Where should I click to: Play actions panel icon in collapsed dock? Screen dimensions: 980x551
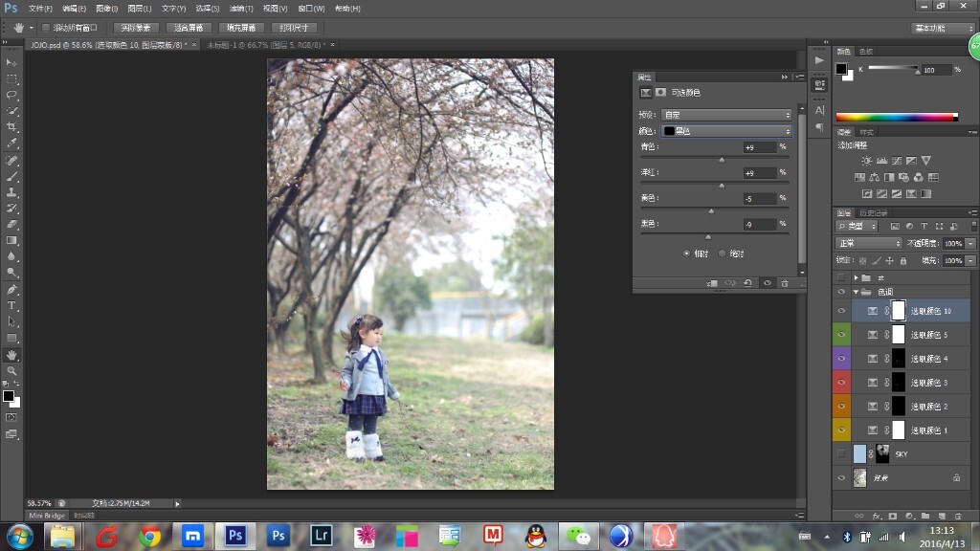click(819, 60)
